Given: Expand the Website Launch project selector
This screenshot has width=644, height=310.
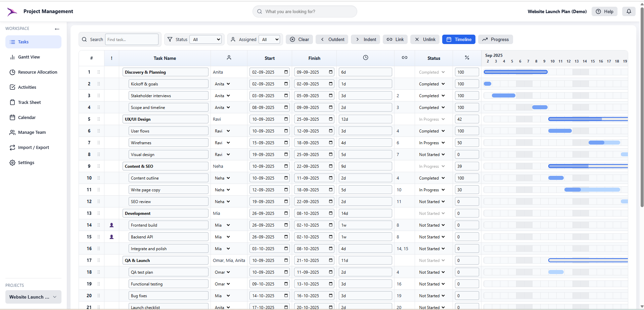Looking at the screenshot, I should (55, 297).
